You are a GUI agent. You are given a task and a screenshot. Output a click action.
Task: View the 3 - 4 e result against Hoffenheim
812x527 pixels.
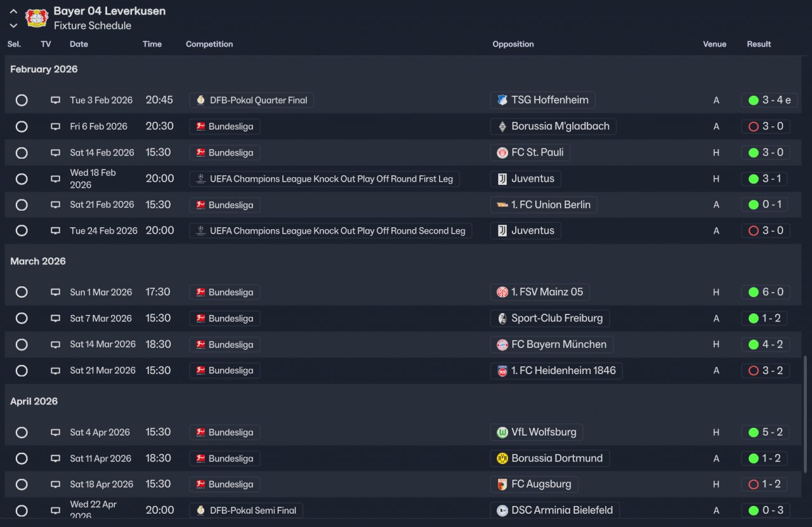pyautogui.click(x=769, y=100)
